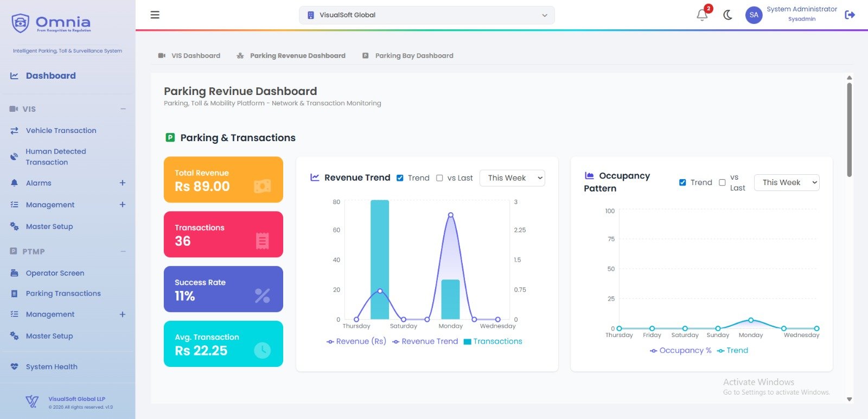Click the Human Detected Transaction icon
Image resolution: width=868 pixels, height=419 pixels.
click(14, 157)
